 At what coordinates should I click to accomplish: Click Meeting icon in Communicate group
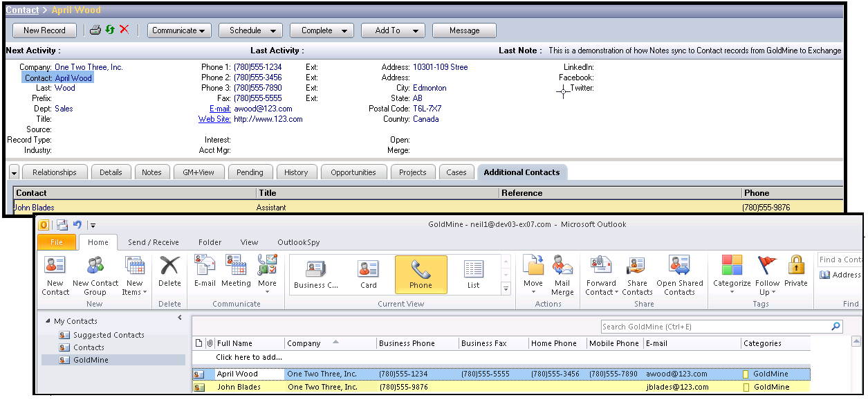coord(236,271)
